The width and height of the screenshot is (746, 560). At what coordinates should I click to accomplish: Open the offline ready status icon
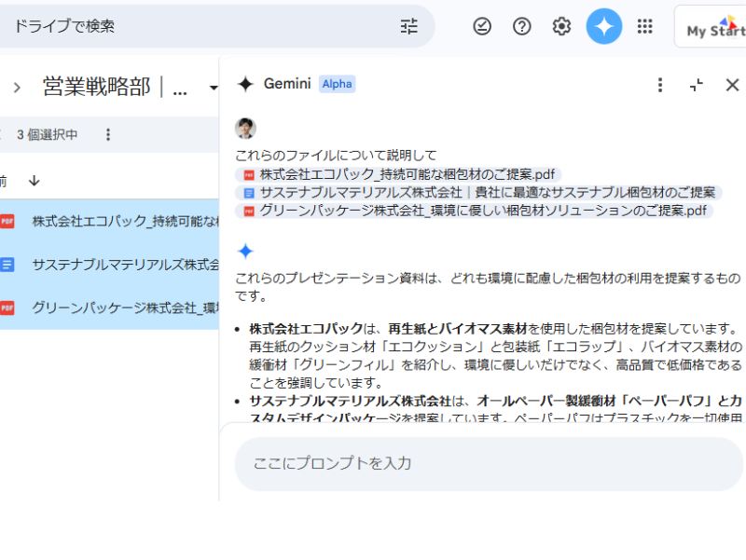pyautogui.click(x=482, y=26)
